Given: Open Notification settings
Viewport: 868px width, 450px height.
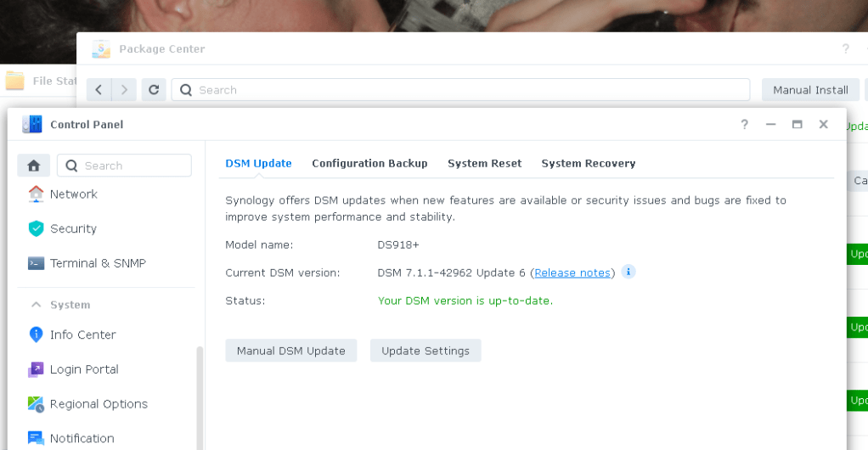Looking at the screenshot, I should [70, 438].
